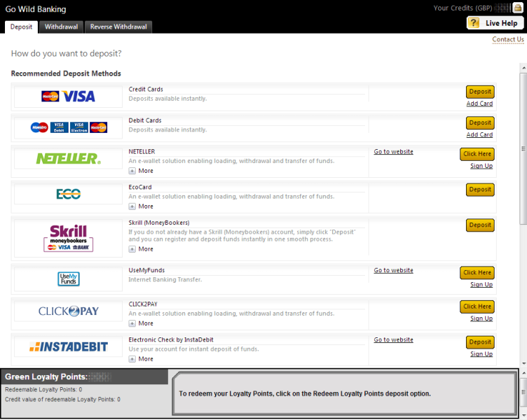Screen dimensions: 527x420
Task: Go to website link for NETELLER
Action: point(394,152)
